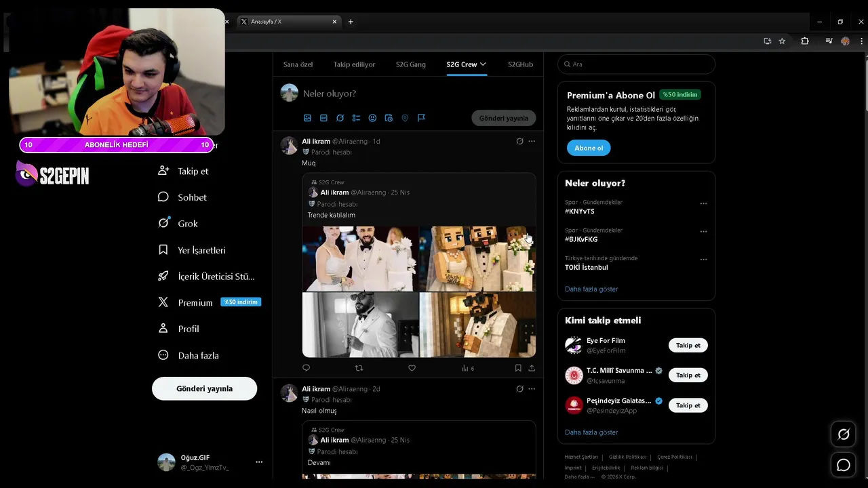This screenshot has height=488, width=868.
Task: Click the sidebar Gönderi yayınla button
Action: pyautogui.click(x=204, y=388)
